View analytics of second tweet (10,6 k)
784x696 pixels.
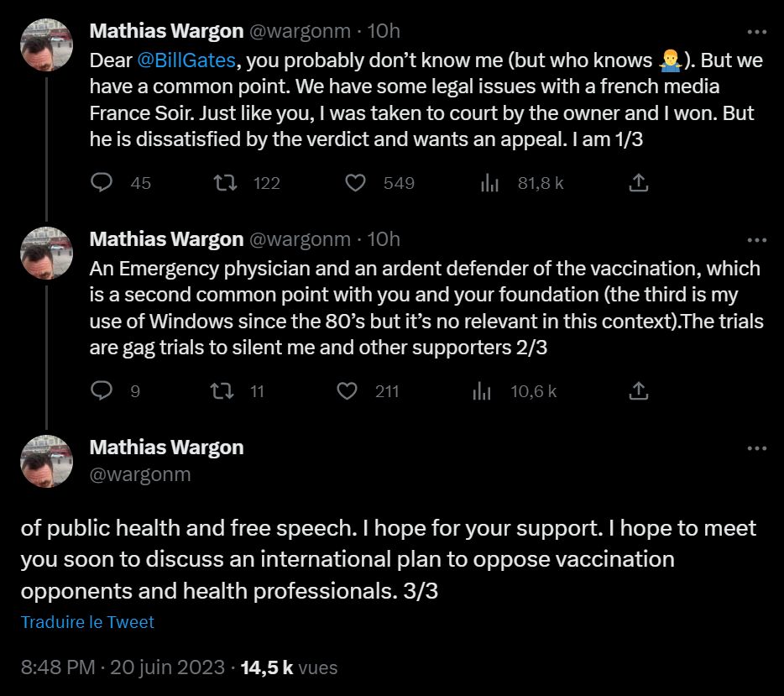[482, 390]
